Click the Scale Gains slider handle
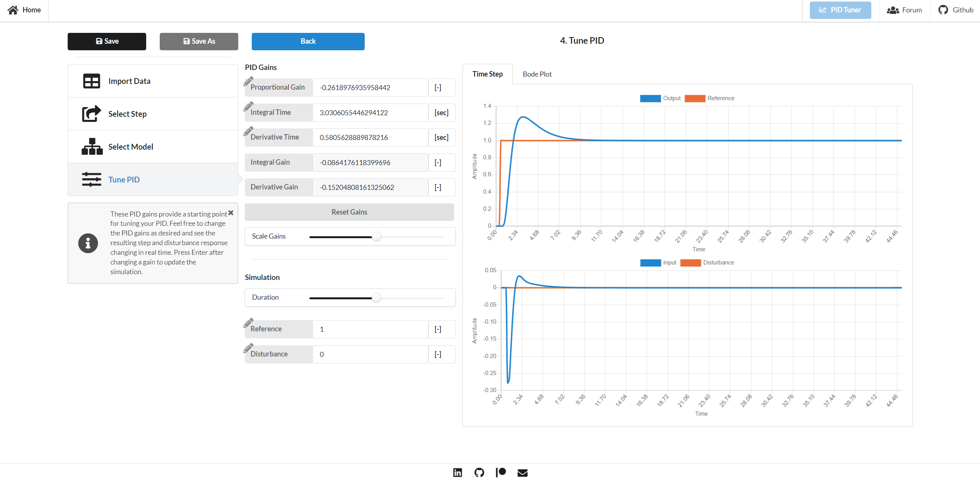Screen dimensions: 980x481 coord(376,237)
